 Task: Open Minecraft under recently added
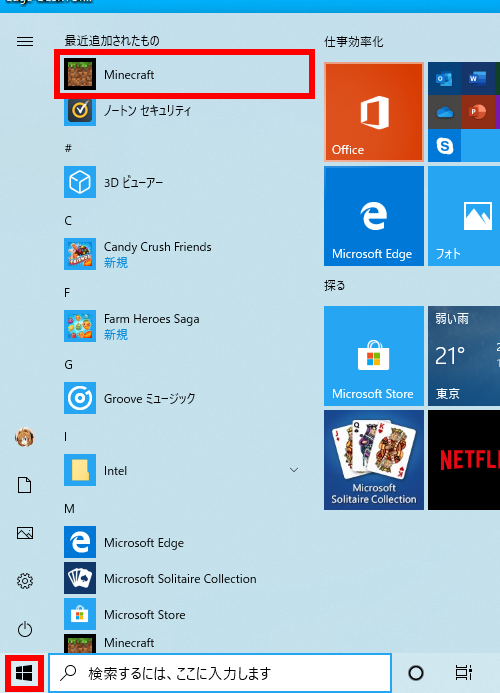click(x=184, y=74)
